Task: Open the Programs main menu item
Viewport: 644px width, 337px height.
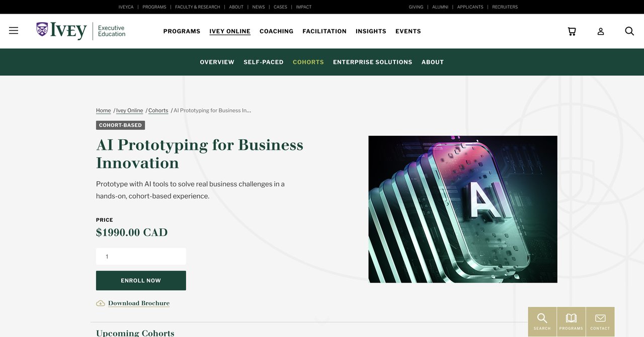Action: point(182,31)
